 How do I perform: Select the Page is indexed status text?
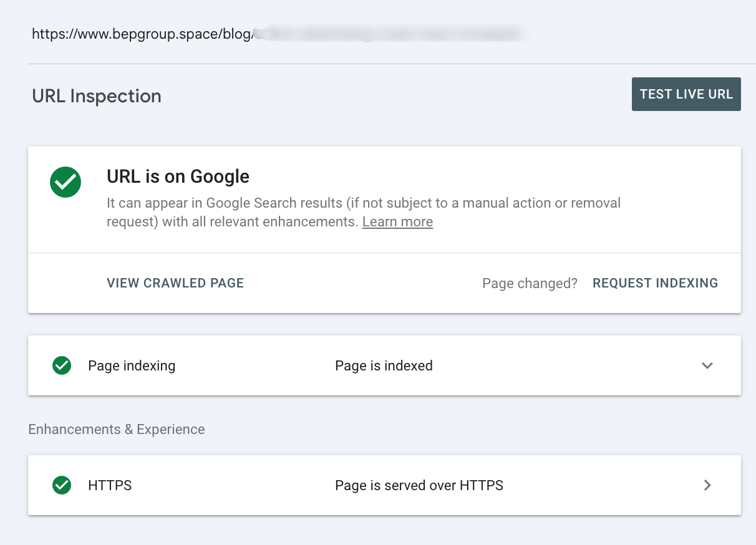coord(384,365)
